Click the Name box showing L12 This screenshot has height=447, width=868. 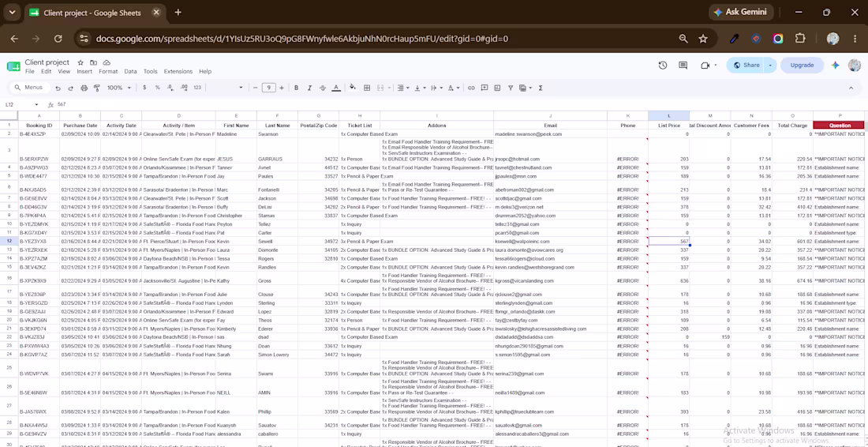coord(21,104)
